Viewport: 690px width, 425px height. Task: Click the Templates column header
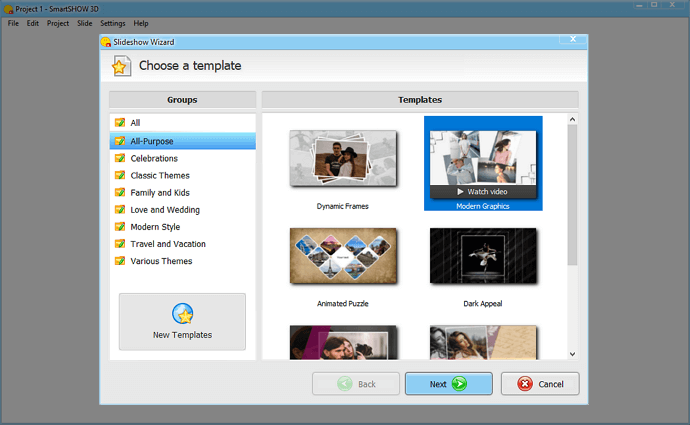pyautogui.click(x=420, y=100)
